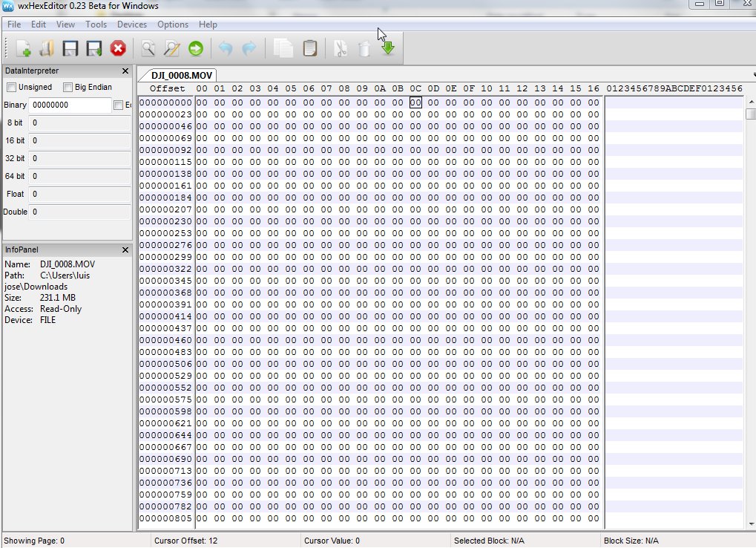Click the green down-arrow Insert icon
Screen dimensions: 756x548
point(387,48)
